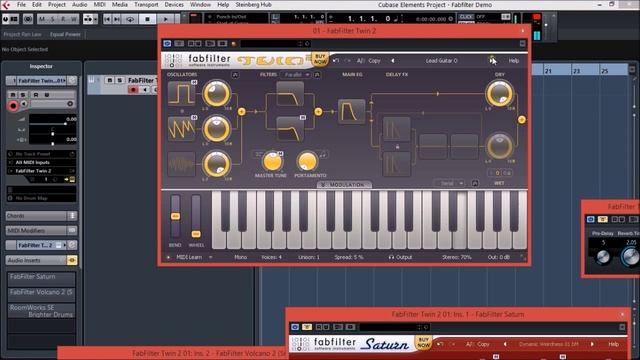Click the Portamento knob
This screenshot has width=640, height=360.
tap(307, 161)
